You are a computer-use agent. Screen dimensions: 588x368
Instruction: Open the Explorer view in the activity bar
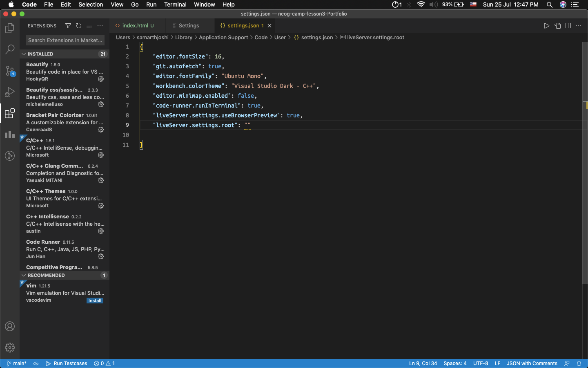(x=9, y=28)
